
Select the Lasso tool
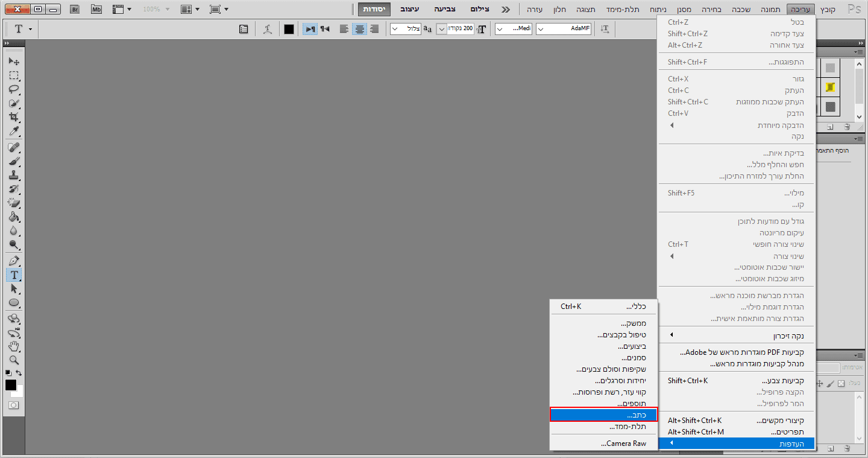(x=14, y=89)
